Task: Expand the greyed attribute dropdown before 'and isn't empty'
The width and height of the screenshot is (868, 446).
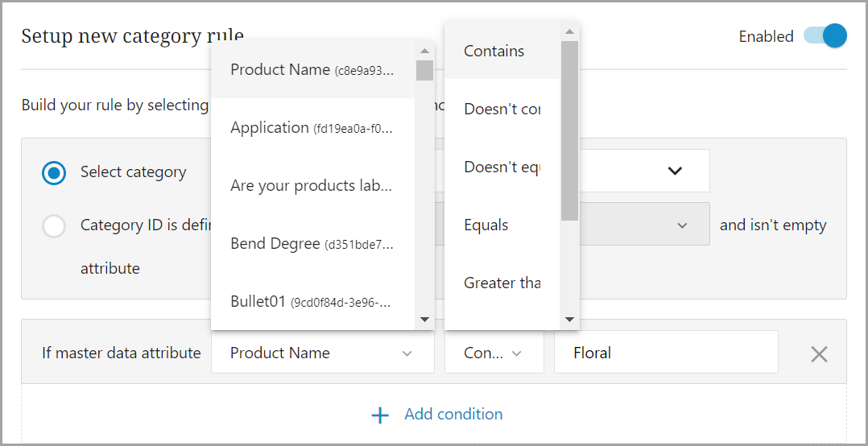Action: (x=681, y=225)
